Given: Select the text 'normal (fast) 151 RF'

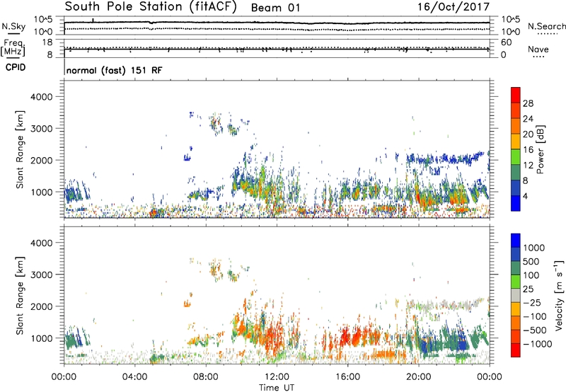Looking at the screenshot, I should pyautogui.click(x=114, y=70).
